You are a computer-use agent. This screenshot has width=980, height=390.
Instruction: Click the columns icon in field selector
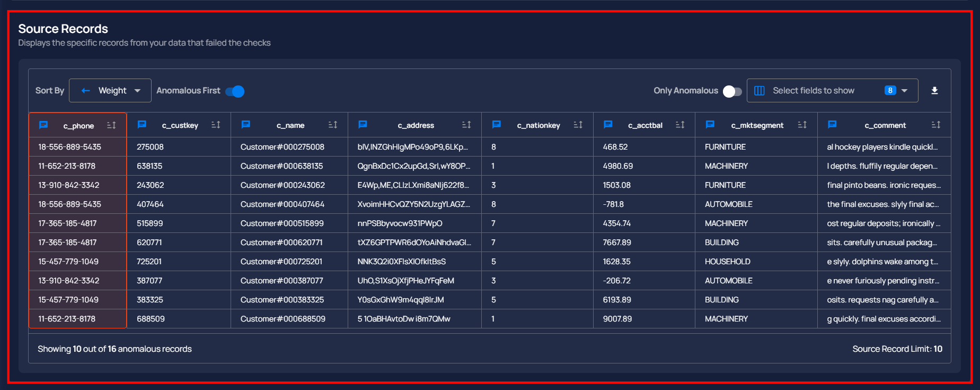click(x=760, y=91)
